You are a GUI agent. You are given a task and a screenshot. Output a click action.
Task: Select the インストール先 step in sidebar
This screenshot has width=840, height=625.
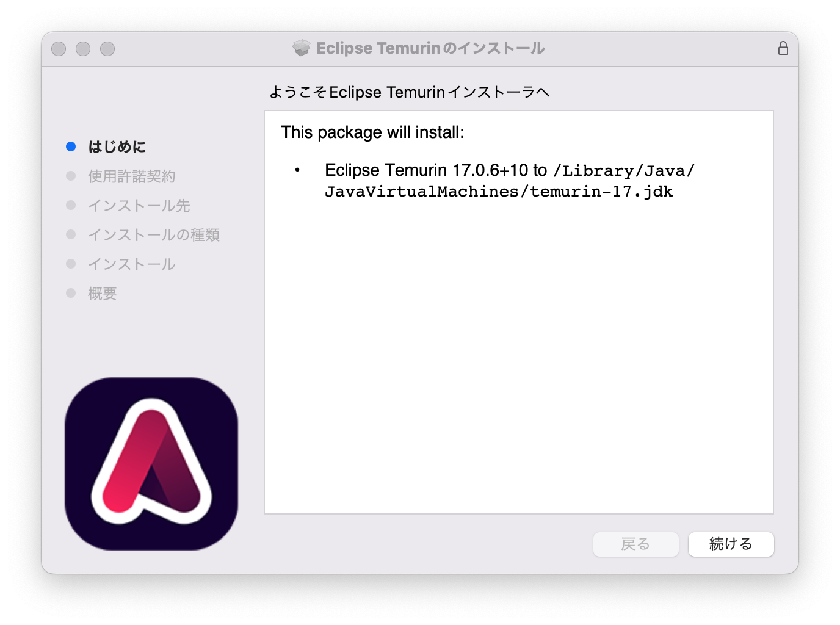pyautogui.click(x=139, y=205)
